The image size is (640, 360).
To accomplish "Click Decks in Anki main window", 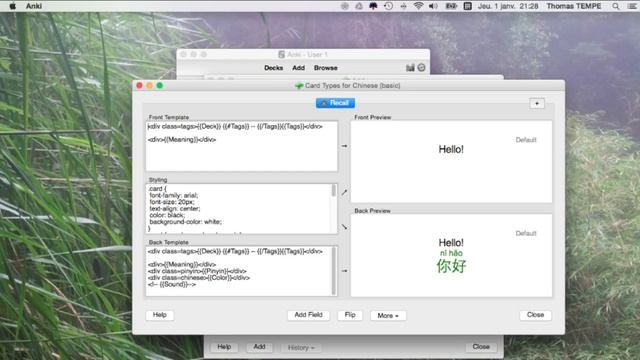I will (273, 68).
